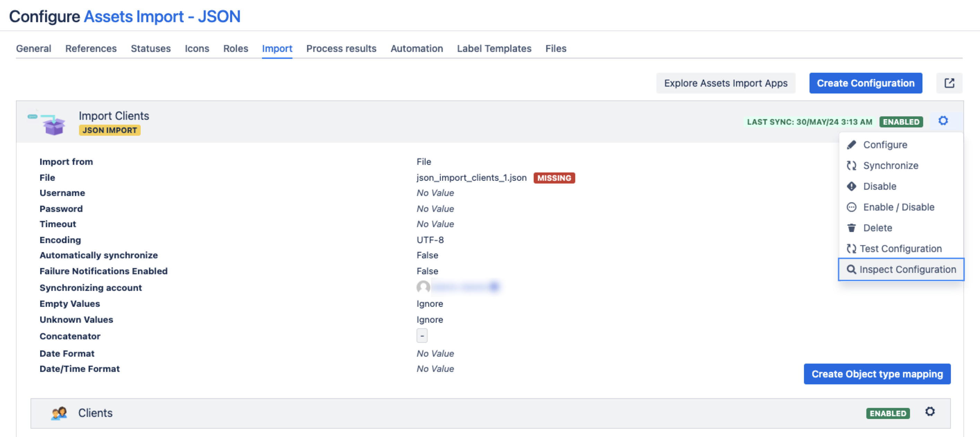This screenshot has width=980, height=437.
Task: Click the Disable option in the context menu
Action: [x=880, y=186]
